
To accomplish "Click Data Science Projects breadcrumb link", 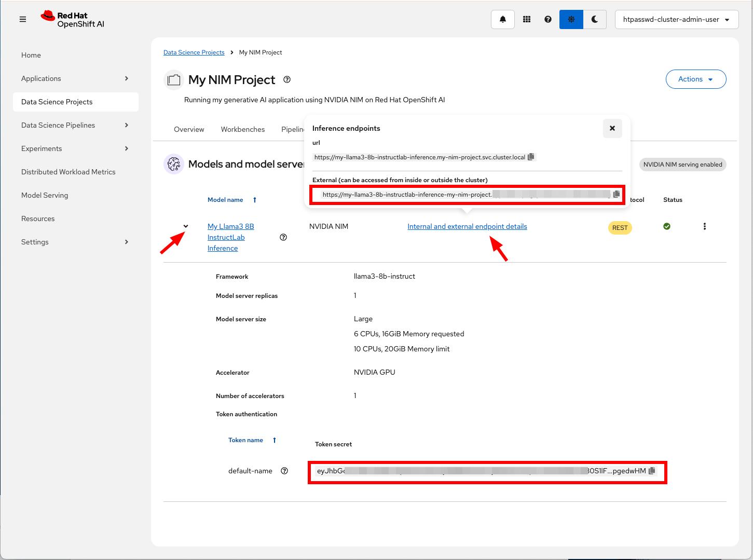I will pyautogui.click(x=194, y=52).
